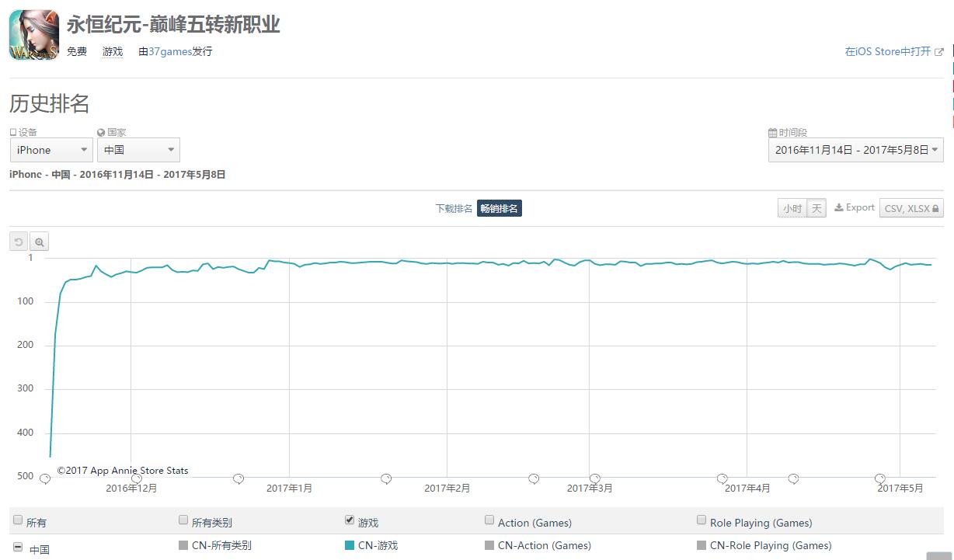Click the teal CN-游戏 legend swatch
954x560 pixels.
[350, 545]
